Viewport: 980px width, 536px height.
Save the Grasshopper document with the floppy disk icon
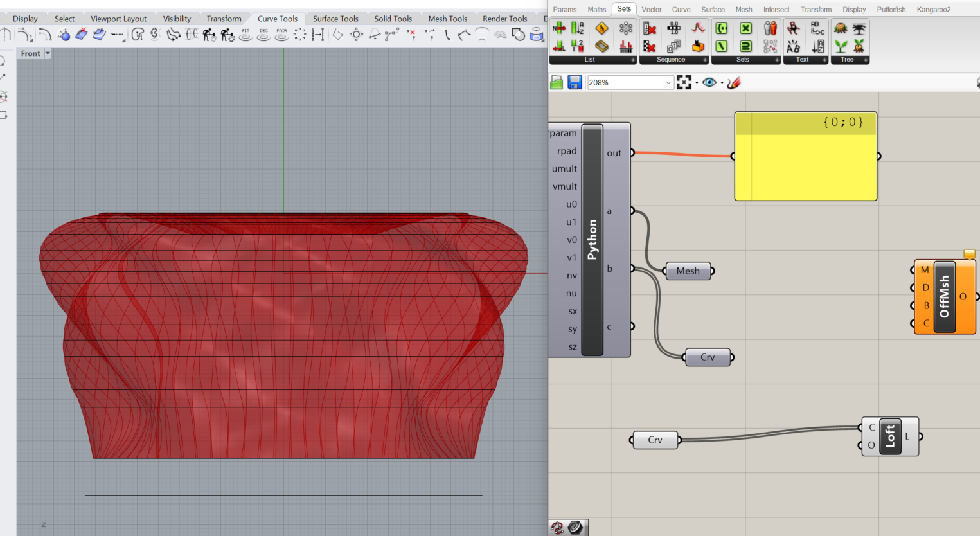575,82
